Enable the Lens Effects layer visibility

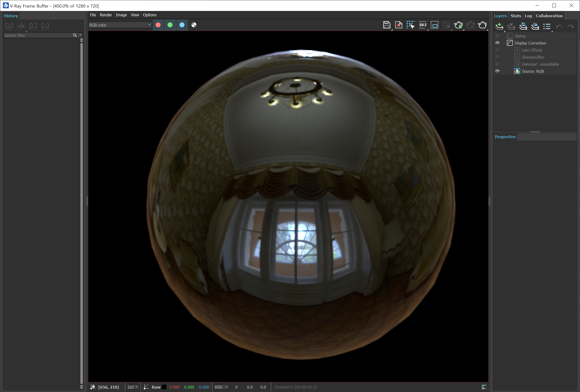(497, 50)
